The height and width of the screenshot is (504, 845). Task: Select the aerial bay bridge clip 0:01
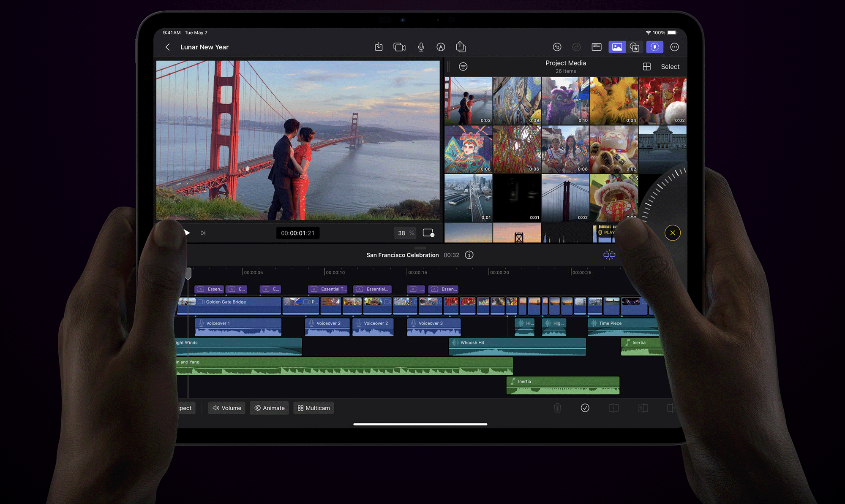click(x=468, y=198)
